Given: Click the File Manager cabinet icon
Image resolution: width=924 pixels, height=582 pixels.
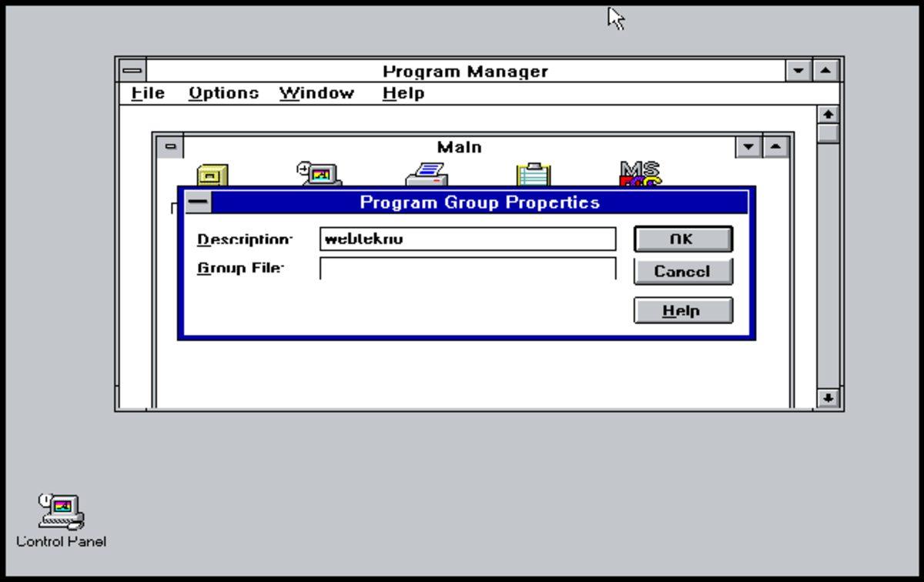Looking at the screenshot, I should (213, 176).
